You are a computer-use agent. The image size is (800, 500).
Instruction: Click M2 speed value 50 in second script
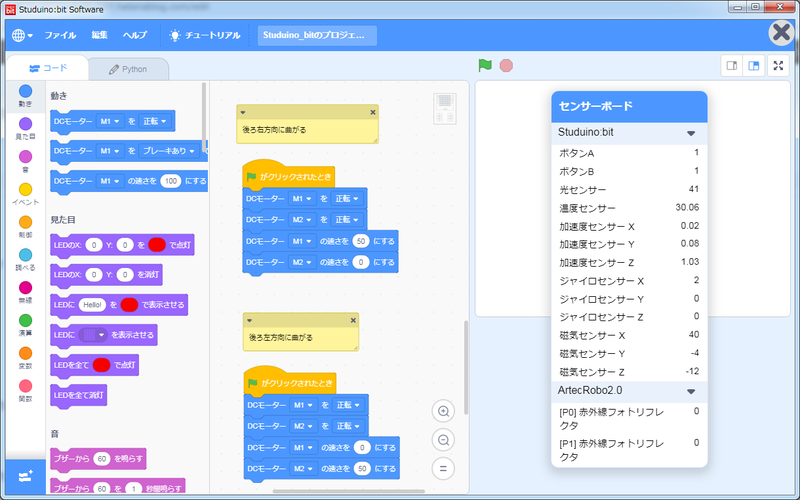pos(362,468)
